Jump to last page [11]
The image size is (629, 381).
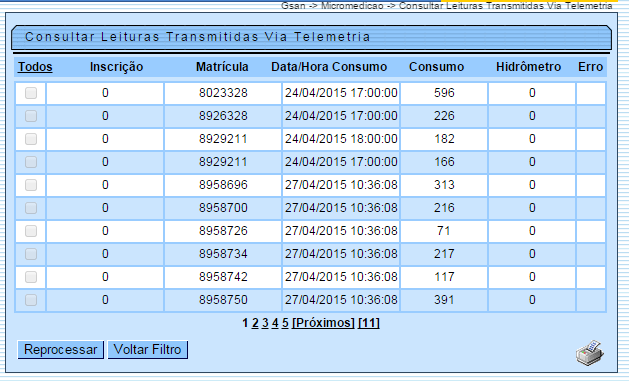coord(369,323)
